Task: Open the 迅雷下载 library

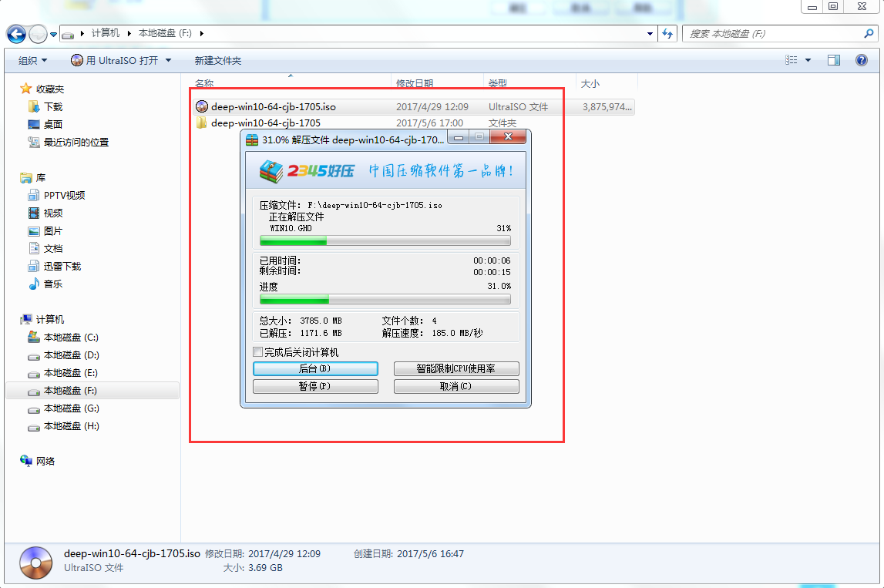Action: pos(55,266)
